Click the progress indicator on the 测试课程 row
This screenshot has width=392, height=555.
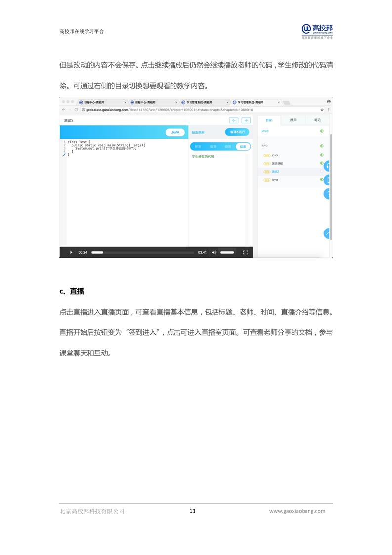point(322,163)
